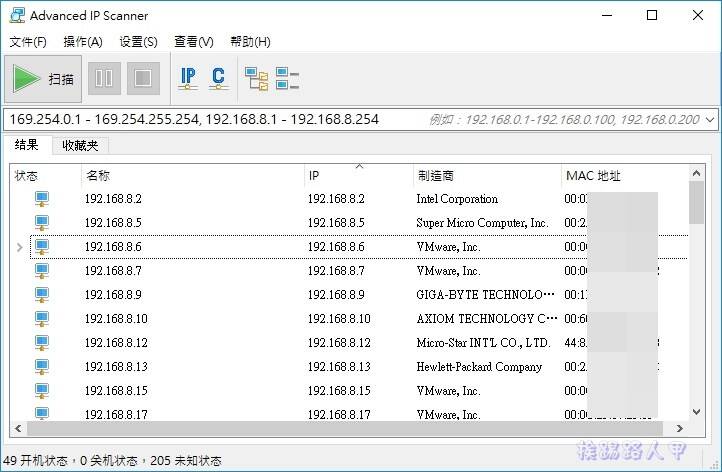Click computer icon for 192.168.8.10 row
Viewport: 722px width, 472px height.
click(x=42, y=319)
